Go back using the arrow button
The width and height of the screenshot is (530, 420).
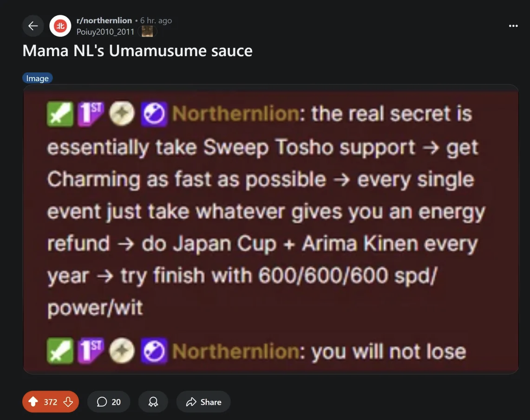[x=33, y=26]
